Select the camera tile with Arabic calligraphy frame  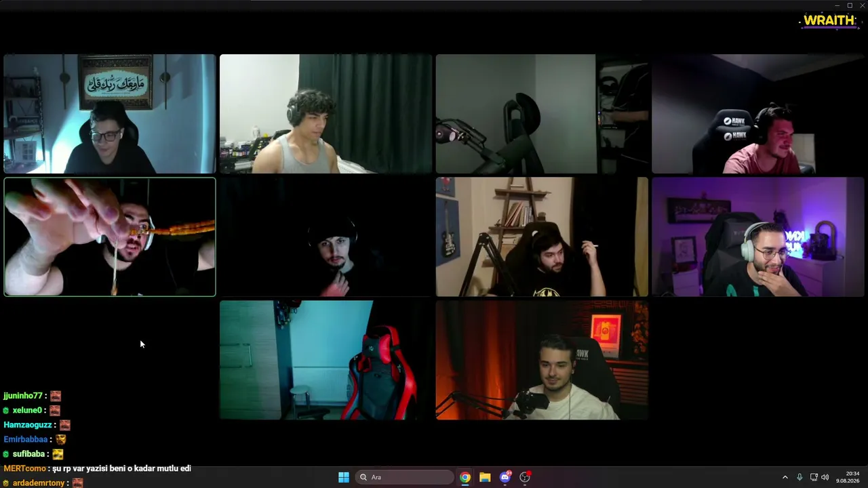(110, 114)
